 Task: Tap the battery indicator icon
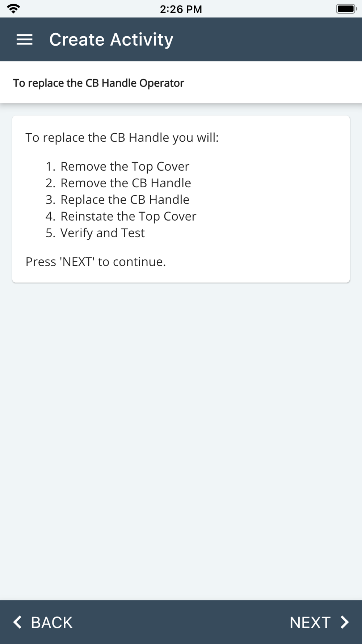(x=346, y=9)
